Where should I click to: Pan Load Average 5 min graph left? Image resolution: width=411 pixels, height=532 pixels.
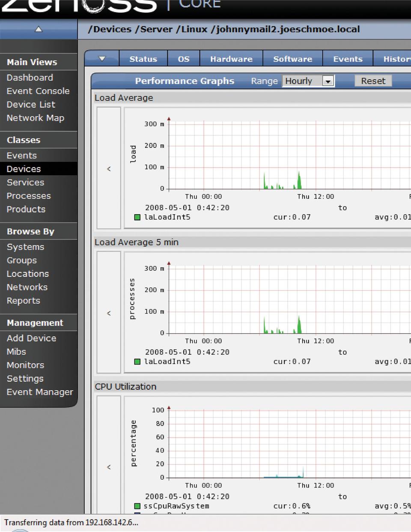click(x=109, y=313)
